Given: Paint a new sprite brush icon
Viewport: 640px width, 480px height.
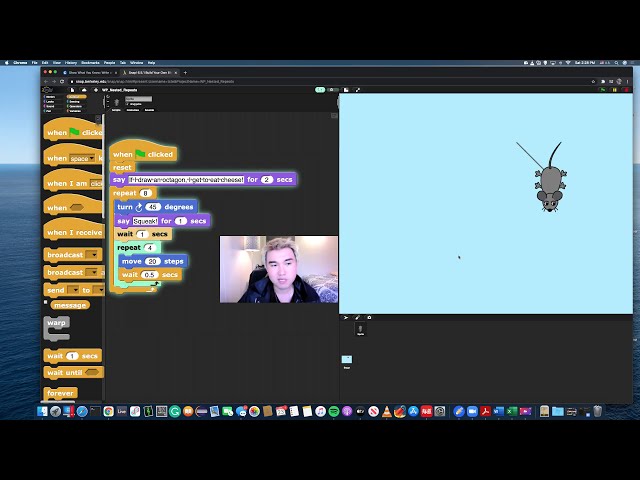Looking at the screenshot, I should 358,318.
